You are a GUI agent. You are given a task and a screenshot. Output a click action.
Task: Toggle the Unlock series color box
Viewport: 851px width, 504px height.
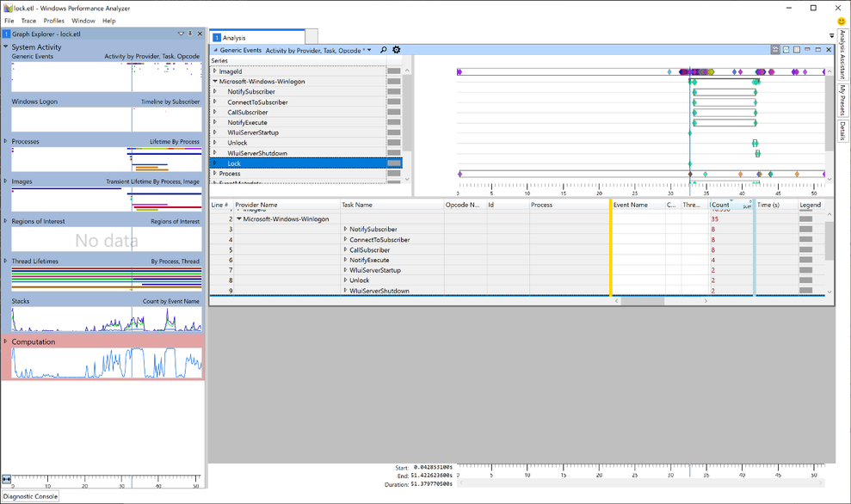pos(394,143)
